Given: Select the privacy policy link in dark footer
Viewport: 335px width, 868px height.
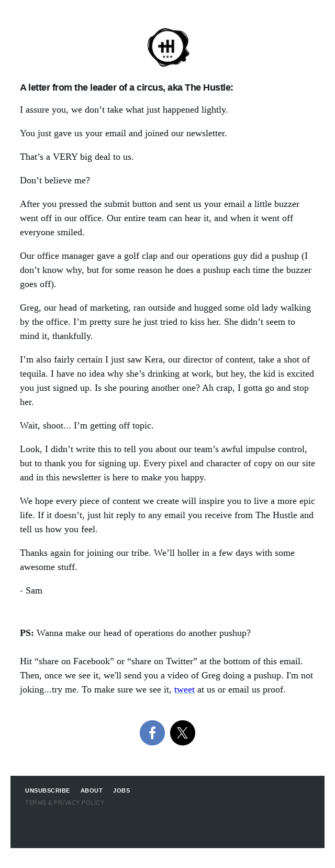Looking at the screenshot, I should tap(65, 802).
